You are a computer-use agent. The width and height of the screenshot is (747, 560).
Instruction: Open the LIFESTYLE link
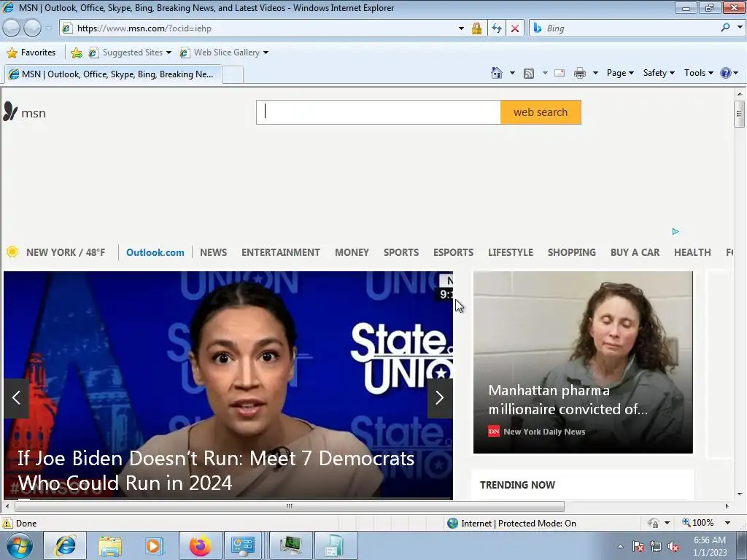tap(510, 252)
